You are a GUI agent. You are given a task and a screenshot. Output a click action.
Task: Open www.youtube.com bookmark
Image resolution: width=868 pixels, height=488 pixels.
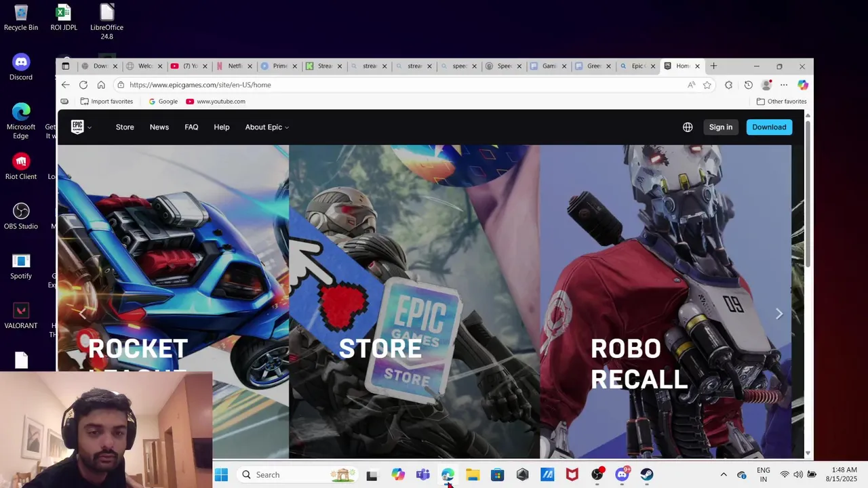(216, 102)
